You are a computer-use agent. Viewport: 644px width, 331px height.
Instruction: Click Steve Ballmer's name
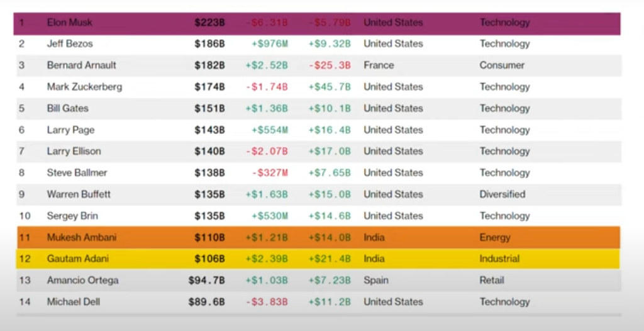coord(77,172)
